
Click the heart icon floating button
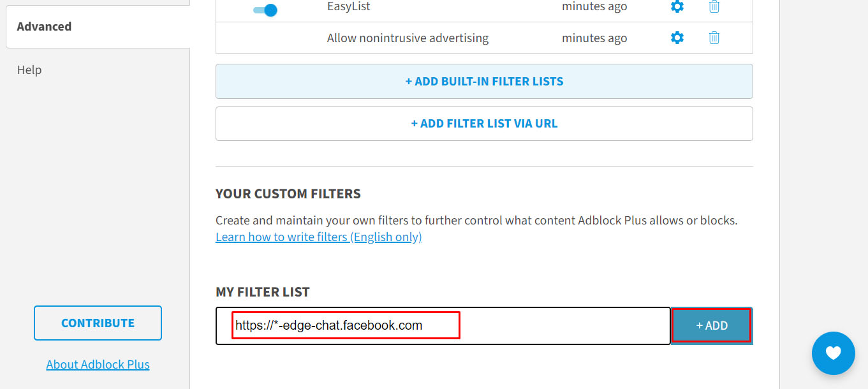point(833,353)
